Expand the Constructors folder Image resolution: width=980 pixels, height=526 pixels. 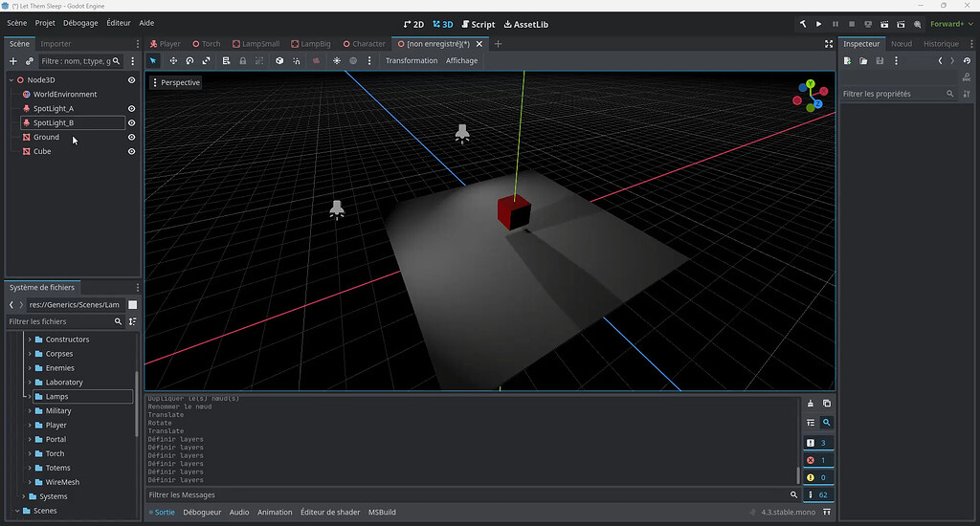pyautogui.click(x=30, y=340)
